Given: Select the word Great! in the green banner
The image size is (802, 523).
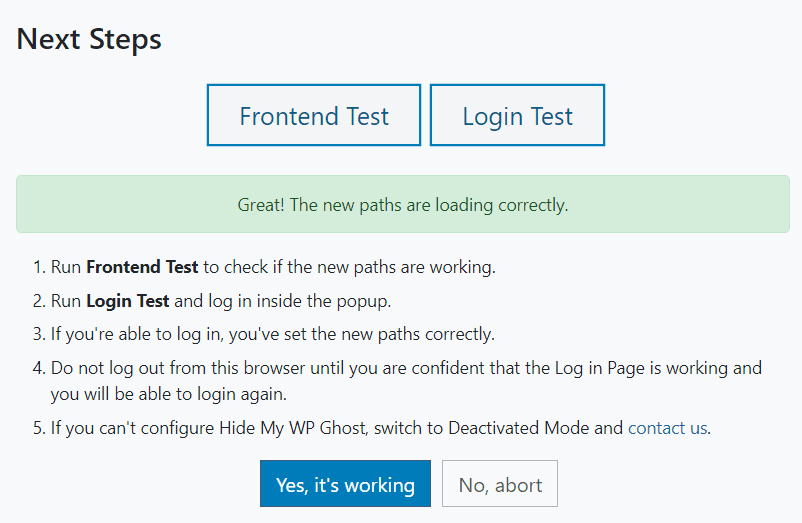Looking at the screenshot, I should click(x=260, y=205).
